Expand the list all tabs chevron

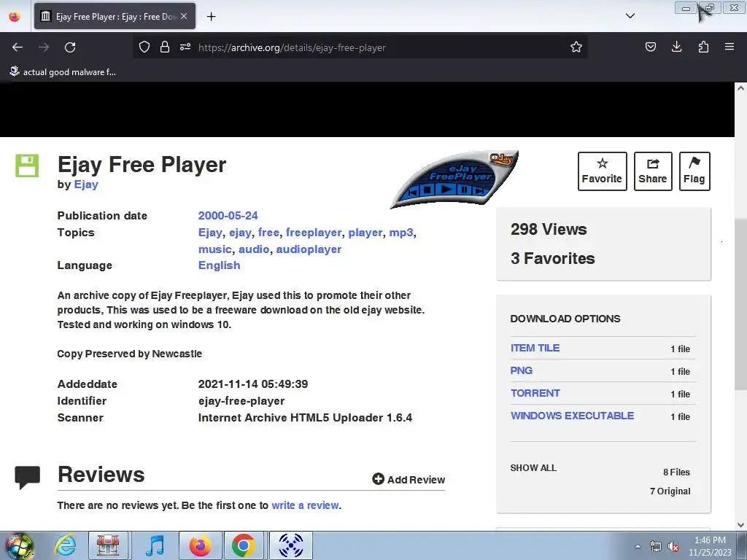click(630, 16)
